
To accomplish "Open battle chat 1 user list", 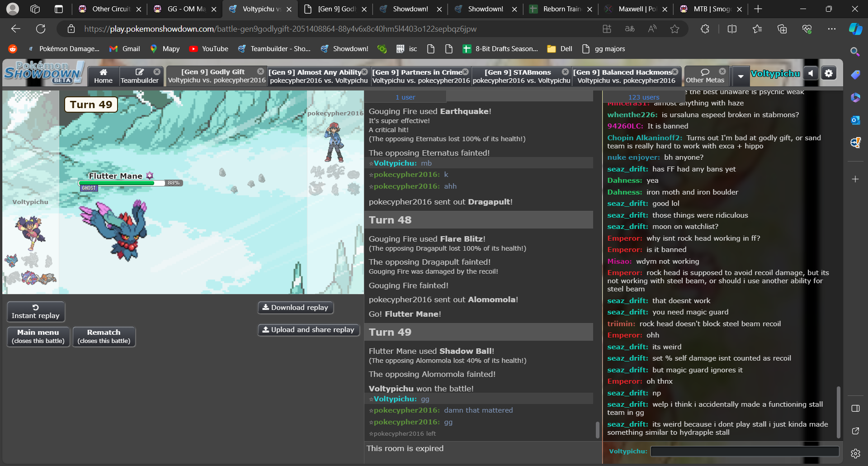I will (x=405, y=97).
